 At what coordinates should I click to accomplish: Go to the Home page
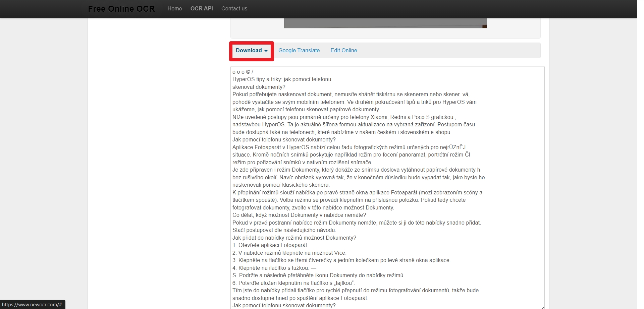pos(174,9)
